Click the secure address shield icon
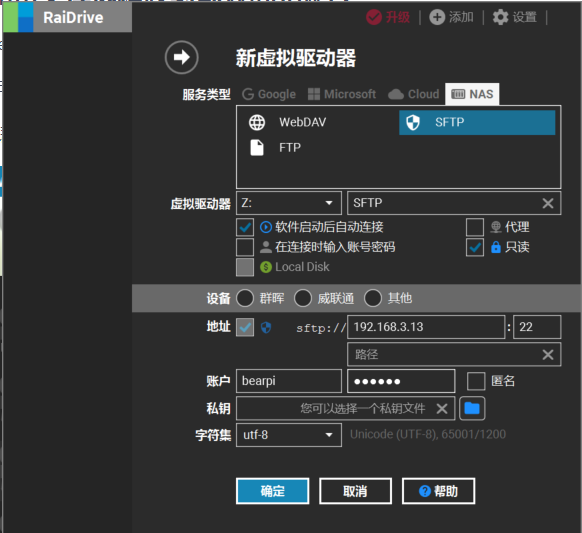 (x=266, y=327)
